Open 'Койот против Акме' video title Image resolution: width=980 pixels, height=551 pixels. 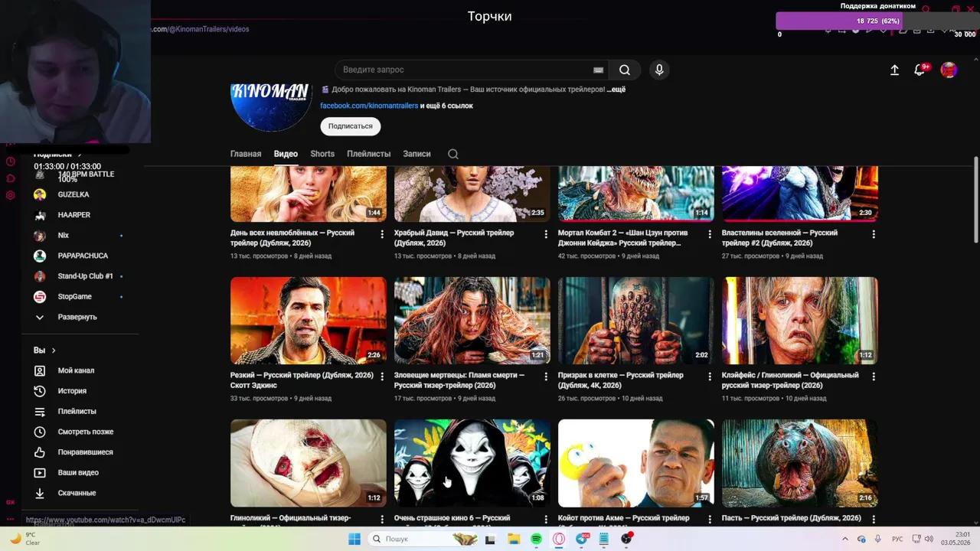(x=623, y=518)
